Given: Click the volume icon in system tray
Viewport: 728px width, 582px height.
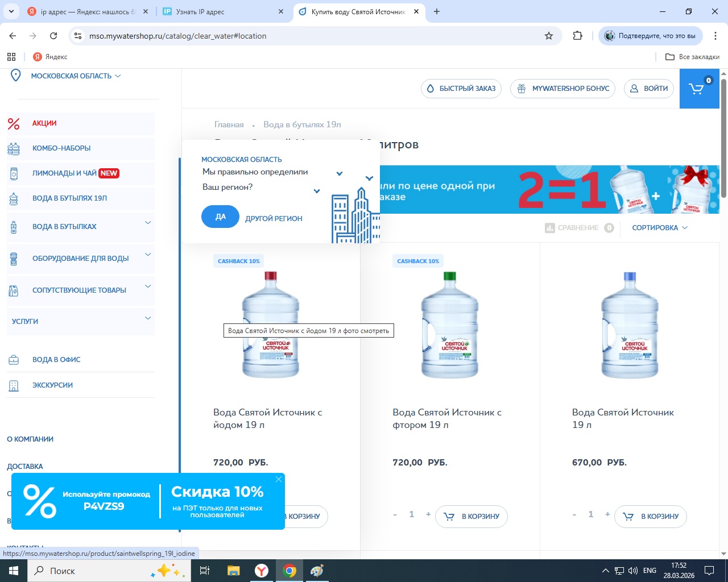Looking at the screenshot, I should tap(633, 571).
